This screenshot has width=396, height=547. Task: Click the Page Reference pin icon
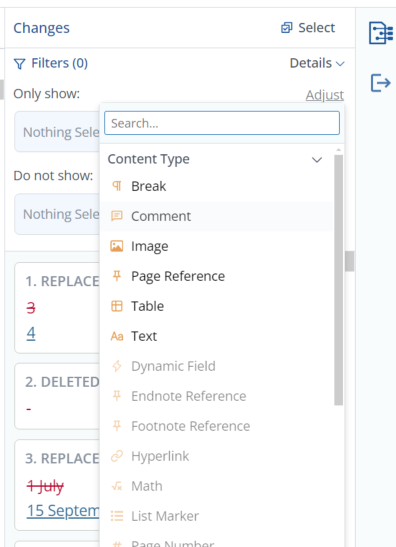coord(117,276)
